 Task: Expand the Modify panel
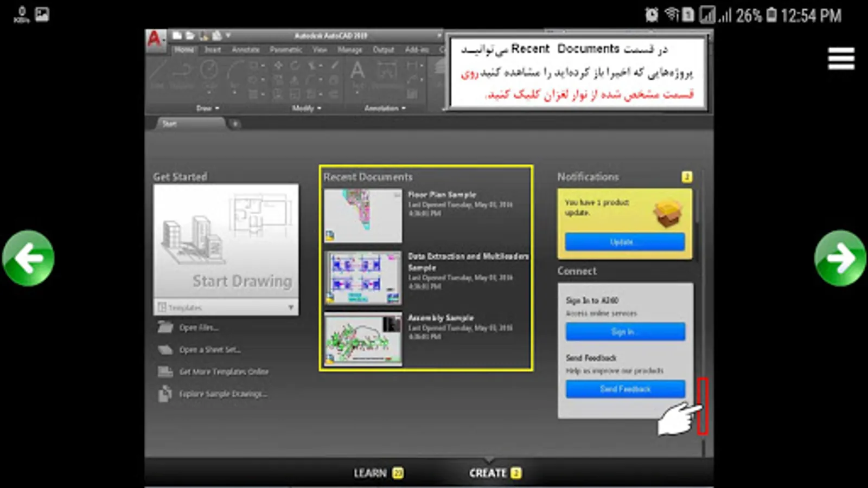(x=307, y=108)
